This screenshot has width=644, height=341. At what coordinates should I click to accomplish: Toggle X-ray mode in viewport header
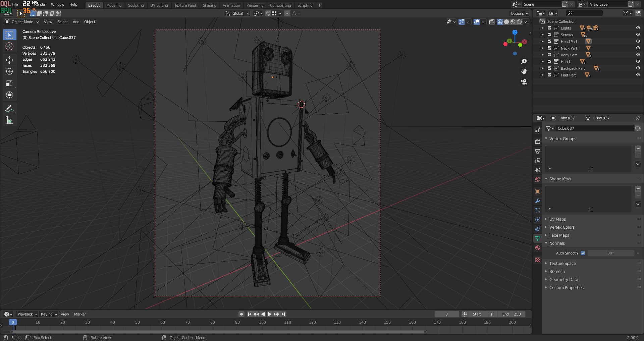click(491, 22)
